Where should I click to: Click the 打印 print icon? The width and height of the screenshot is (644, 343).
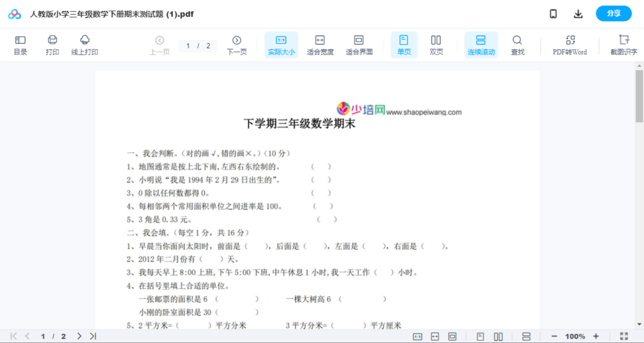[x=52, y=45]
